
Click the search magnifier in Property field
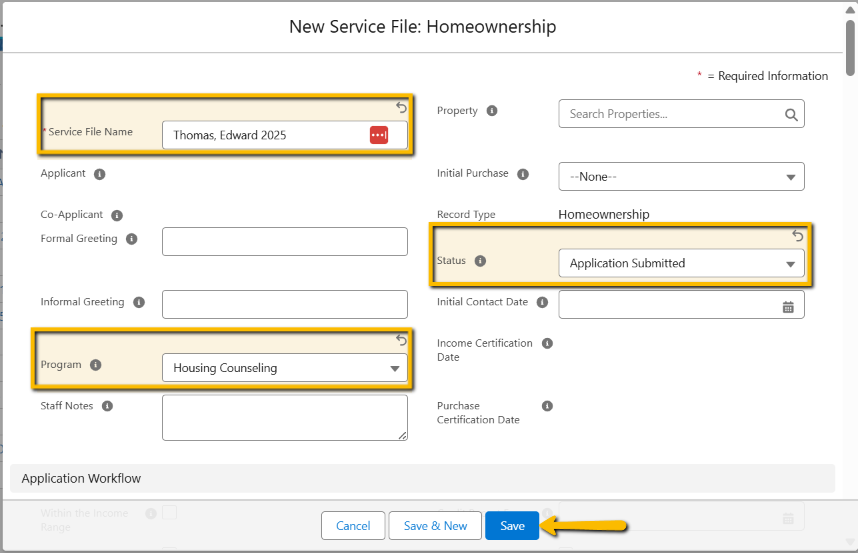point(791,115)
